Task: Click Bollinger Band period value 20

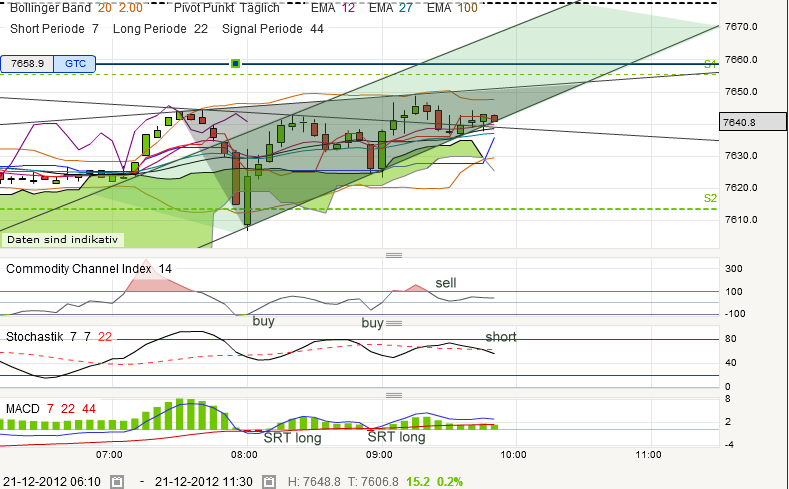Action: coord(105,8)
